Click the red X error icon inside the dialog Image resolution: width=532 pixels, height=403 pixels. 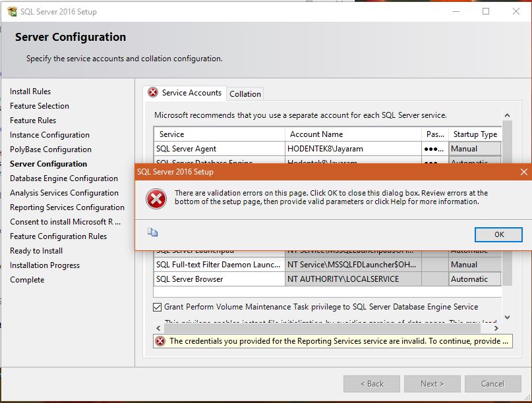156,199
